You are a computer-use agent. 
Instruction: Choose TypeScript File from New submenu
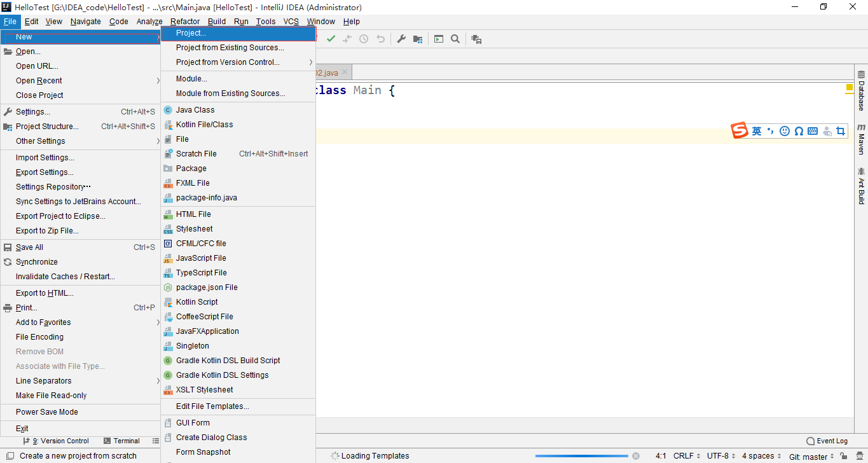tap(238, 273)
